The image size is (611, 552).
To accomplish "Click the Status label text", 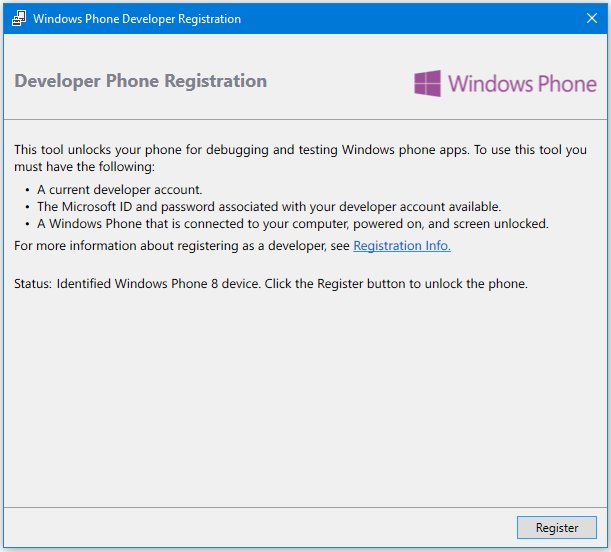I will tap(33, 284).
